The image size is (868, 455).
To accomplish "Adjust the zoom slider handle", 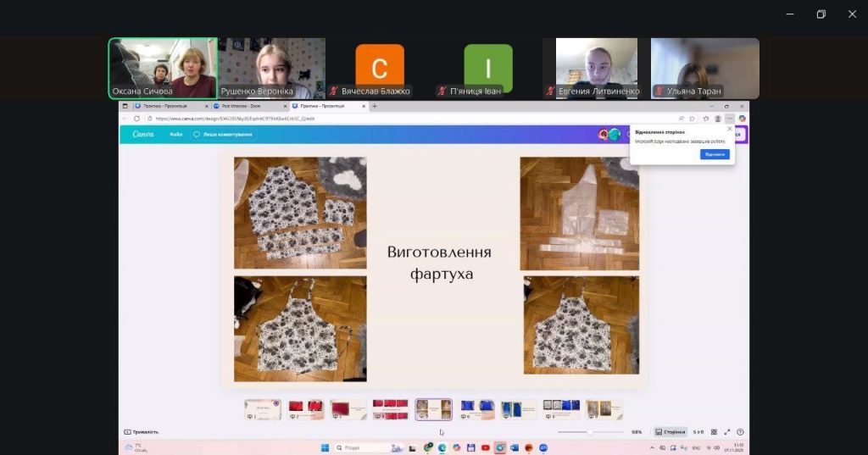I will tap(590, 431).
